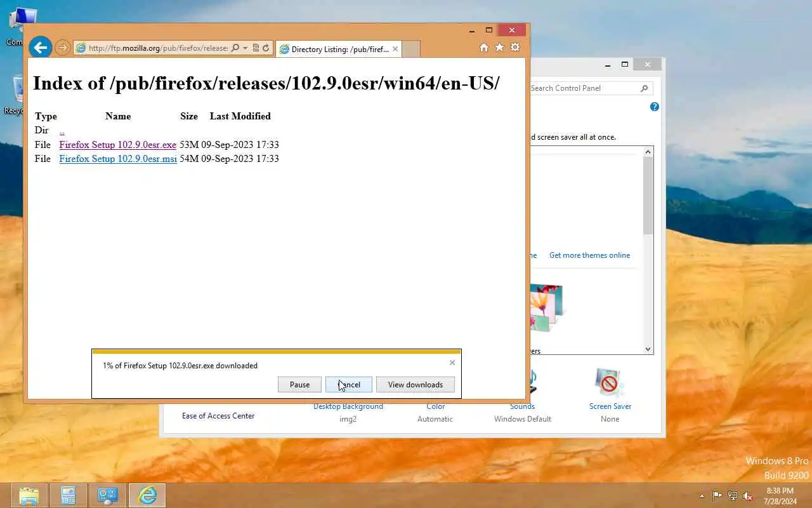Click the IE Home icon

coord(484,48)
